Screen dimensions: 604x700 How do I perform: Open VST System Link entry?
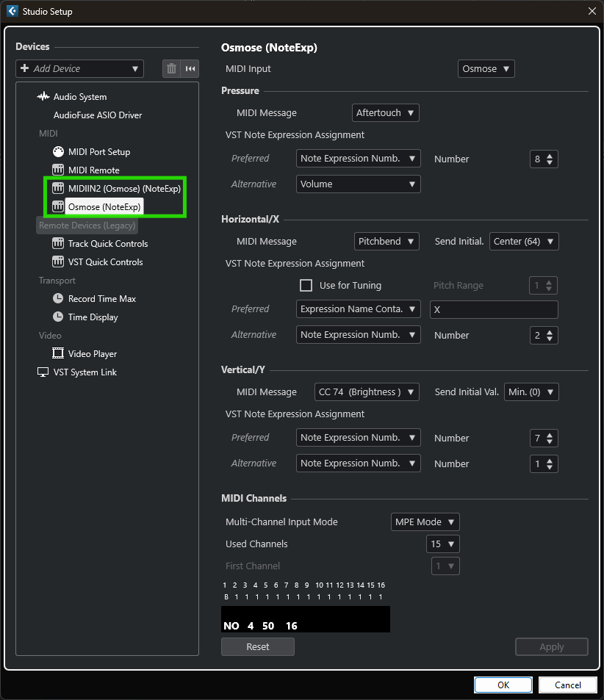85,372
